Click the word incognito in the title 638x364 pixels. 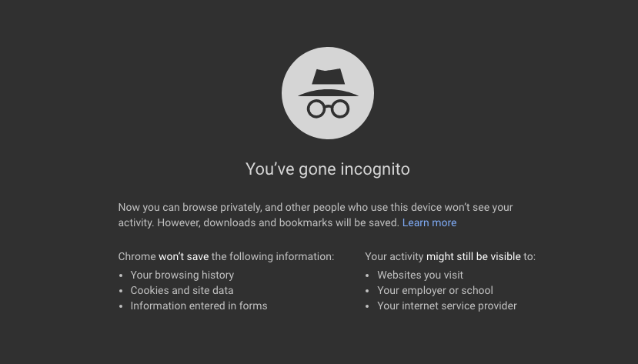click(x=375, y=170)
